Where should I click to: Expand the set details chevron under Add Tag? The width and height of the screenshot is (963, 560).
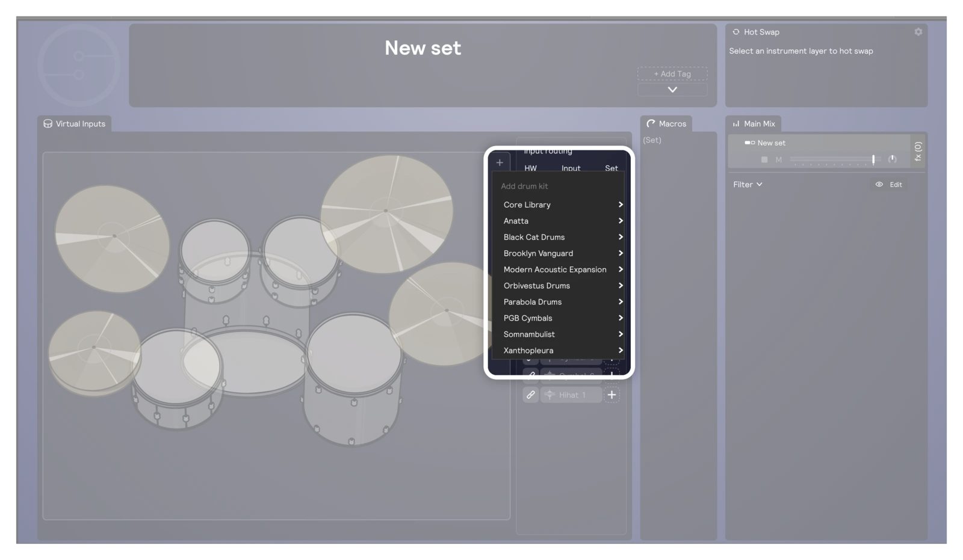point(672,90)
